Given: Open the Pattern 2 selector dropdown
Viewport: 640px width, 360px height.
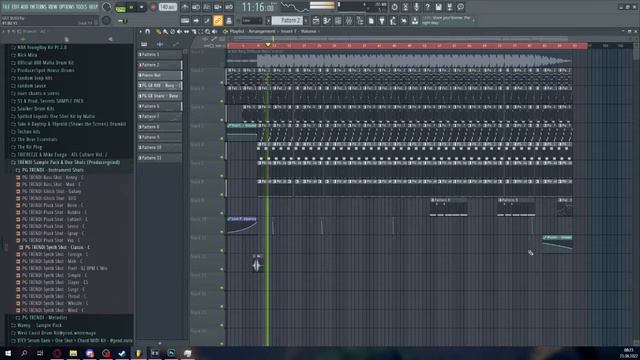Looking at the screenshot, I should coord(288,20).
